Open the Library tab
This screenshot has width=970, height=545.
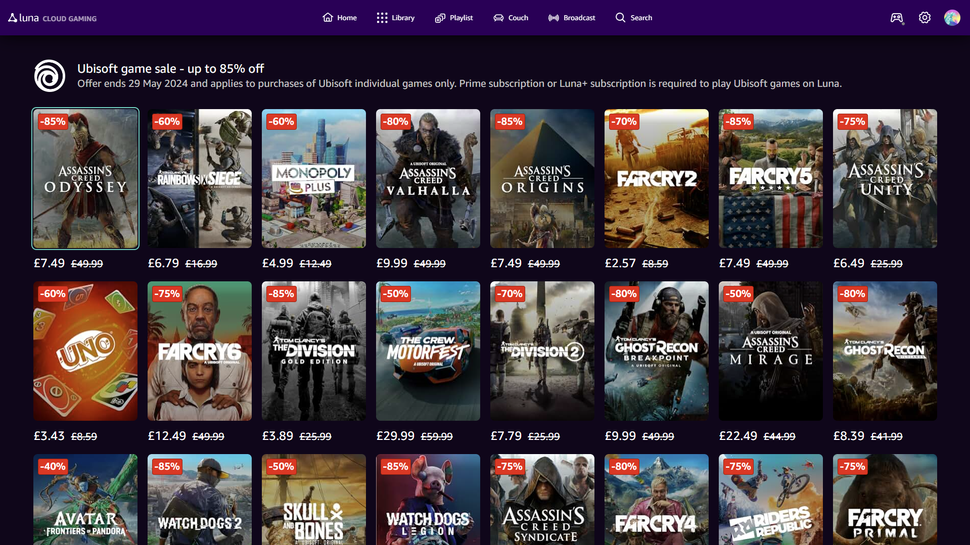coord(395,18)
